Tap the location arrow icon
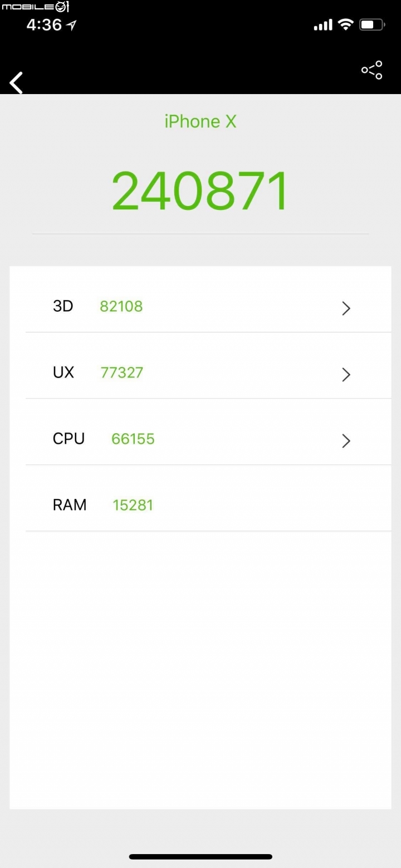 (x=71, y=25)
